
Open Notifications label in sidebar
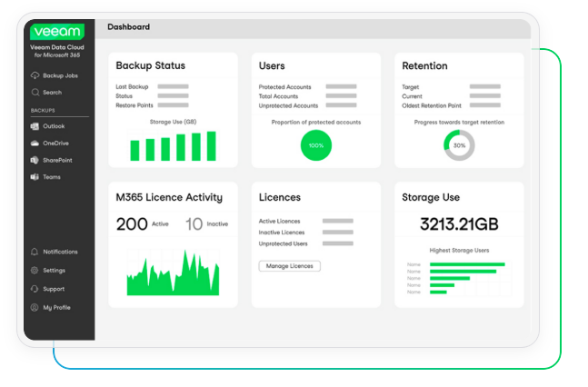tap(60, 252)
